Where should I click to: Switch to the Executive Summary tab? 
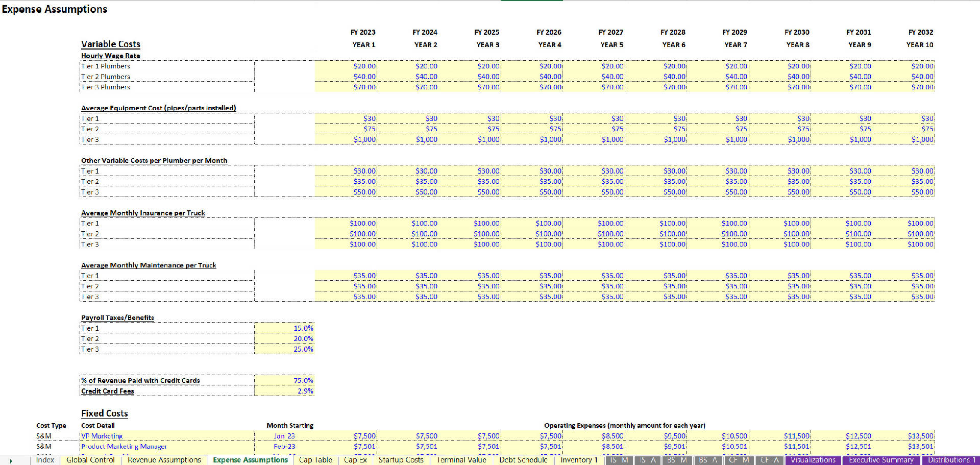(x=881, y=460)
